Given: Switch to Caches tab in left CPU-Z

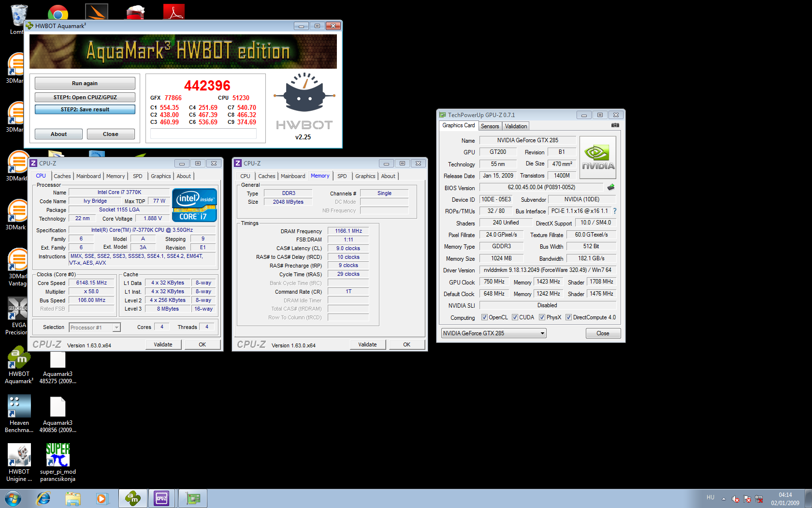Looking at the screenshot, I should pyautogui.click(x=62, y=176).
